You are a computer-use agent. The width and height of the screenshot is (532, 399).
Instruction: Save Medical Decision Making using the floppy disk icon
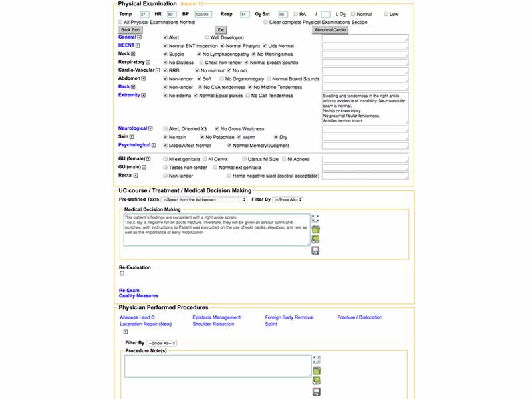coord(315,251)
